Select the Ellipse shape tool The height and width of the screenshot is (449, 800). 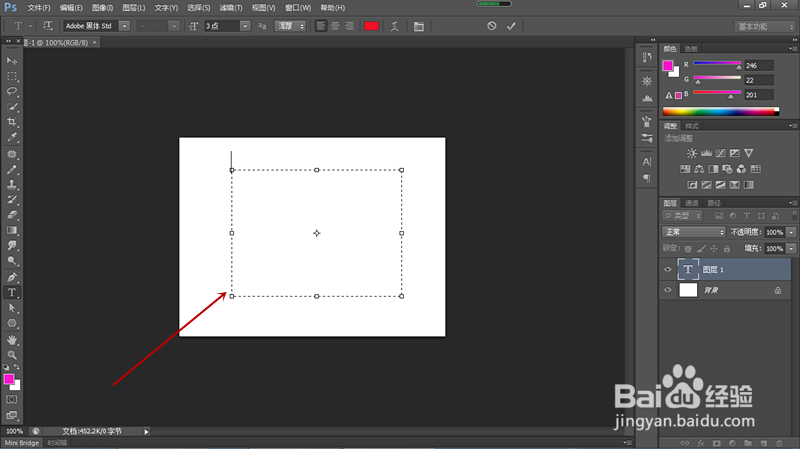12,323
